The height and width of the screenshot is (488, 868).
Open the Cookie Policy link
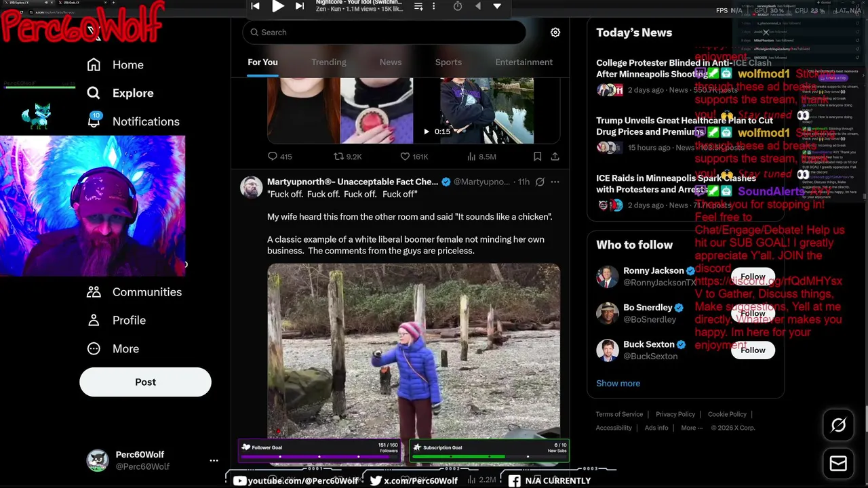pyautogui.click(x=727, y=414)
